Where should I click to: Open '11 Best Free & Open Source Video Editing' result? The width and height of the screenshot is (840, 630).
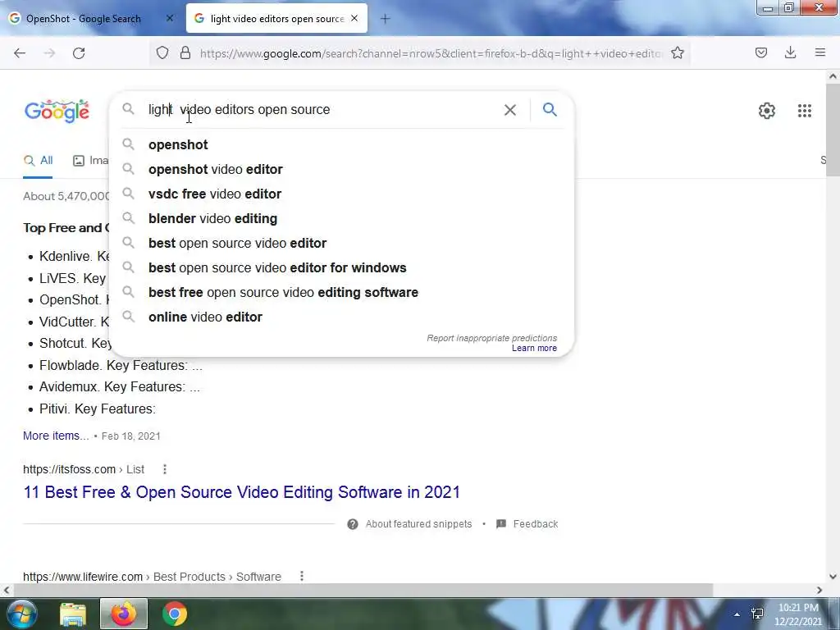242,492
